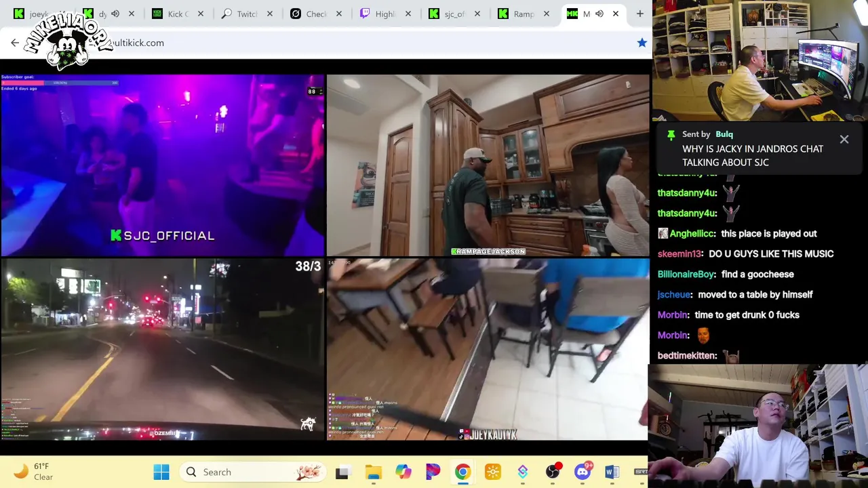Open the Windows Start menu

point(161,472)
